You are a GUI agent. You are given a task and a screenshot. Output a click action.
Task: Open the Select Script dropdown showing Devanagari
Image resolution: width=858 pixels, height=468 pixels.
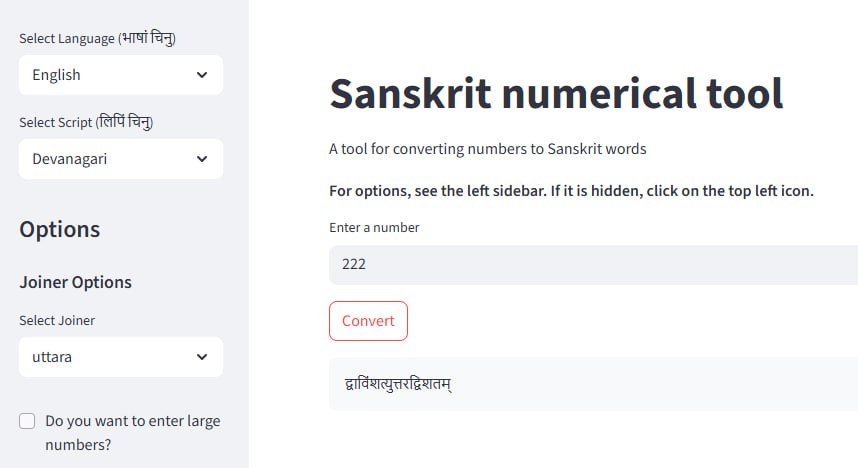coord(110,159)
